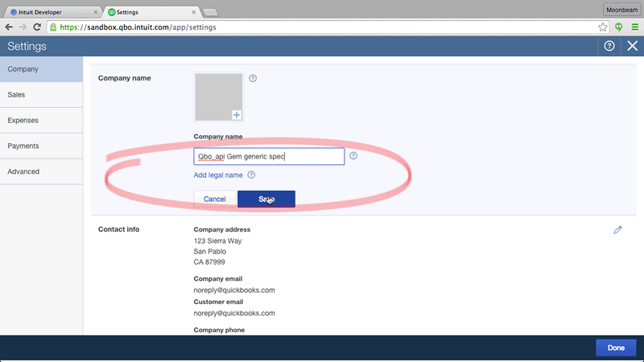Image resolution: width=644 pixels, height=362 pixels.
Task: Open Expenses settings section
Action: click(41, 120)
